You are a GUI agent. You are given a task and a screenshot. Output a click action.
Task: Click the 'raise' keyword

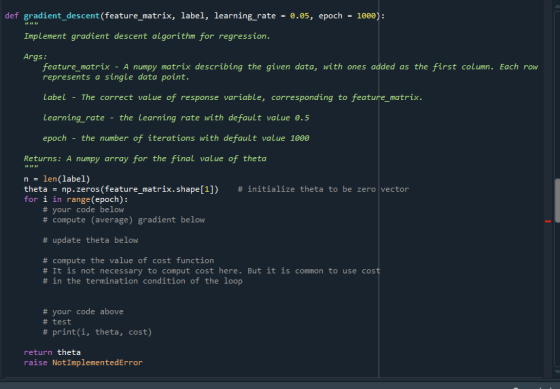[35, 363]
